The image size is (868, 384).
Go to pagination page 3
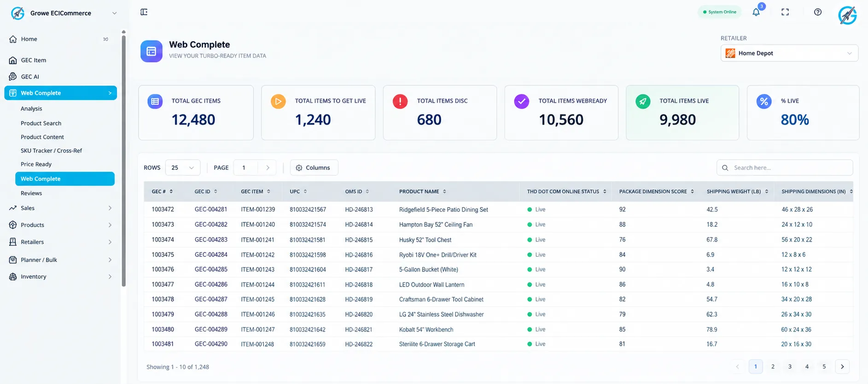[790, 367]
